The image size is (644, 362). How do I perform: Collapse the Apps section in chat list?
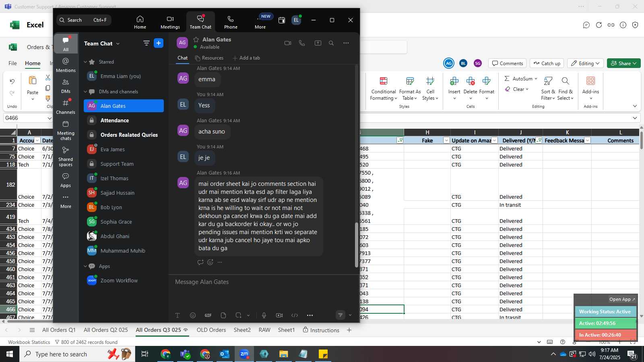[x=85, y=266]
